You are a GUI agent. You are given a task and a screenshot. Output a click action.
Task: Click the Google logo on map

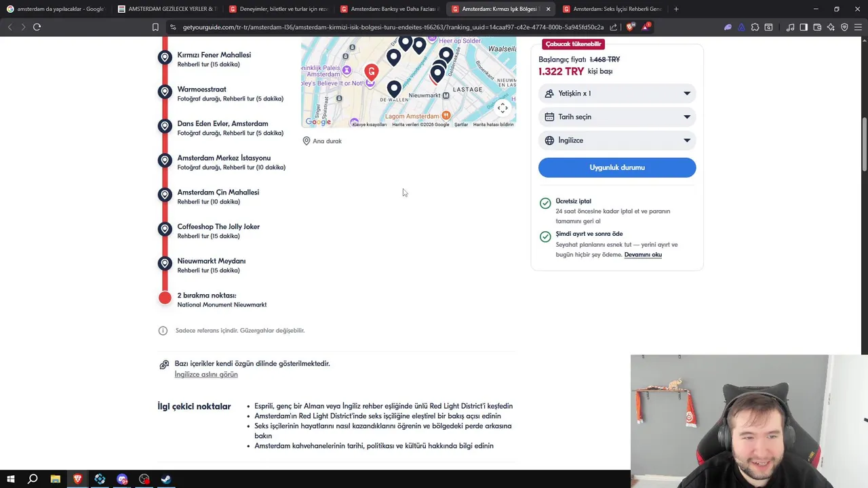(x=318, y=122)
